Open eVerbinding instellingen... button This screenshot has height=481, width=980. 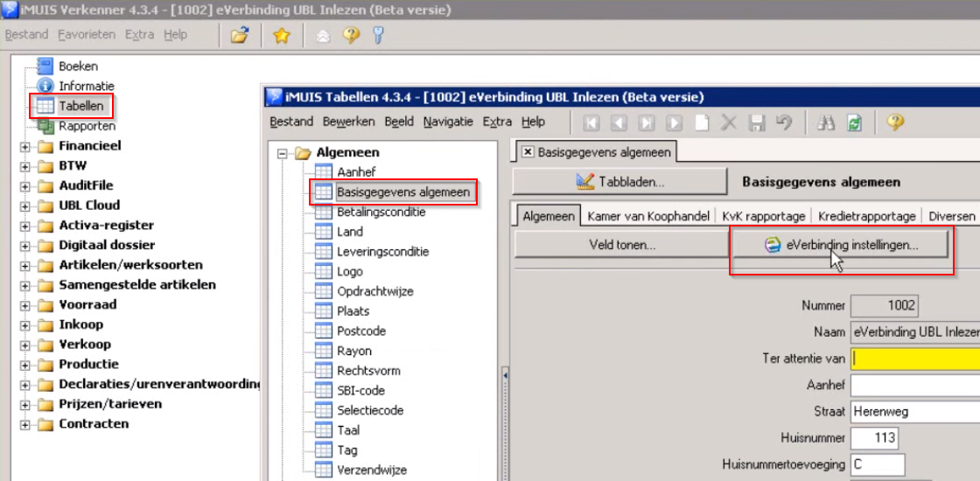pyautogui.click(x=841, y=246)
